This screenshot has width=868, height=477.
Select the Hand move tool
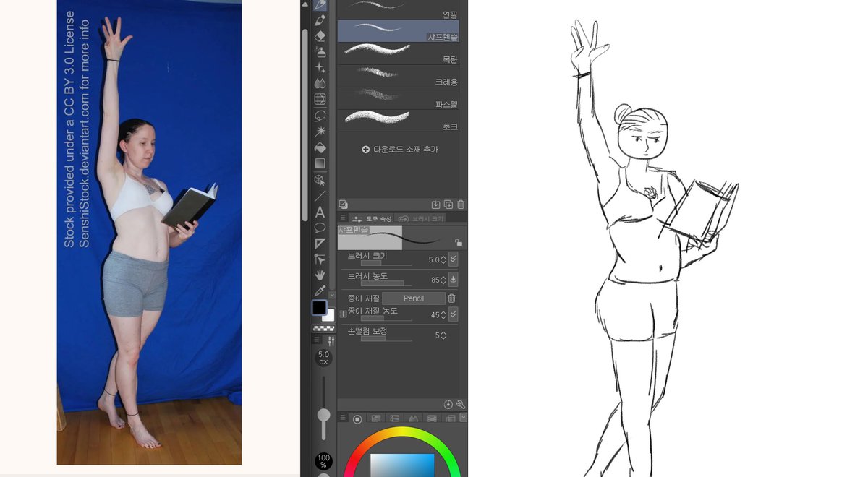pos(320,275)
